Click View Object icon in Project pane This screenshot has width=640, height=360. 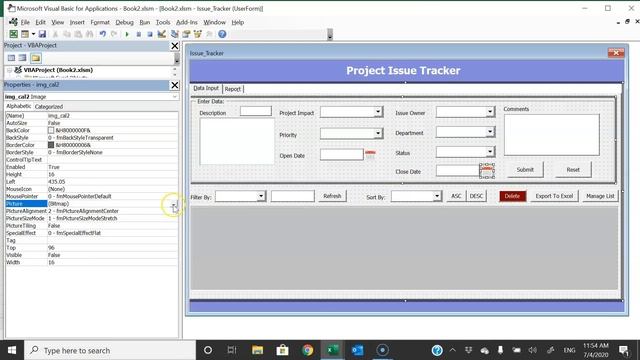23,58
